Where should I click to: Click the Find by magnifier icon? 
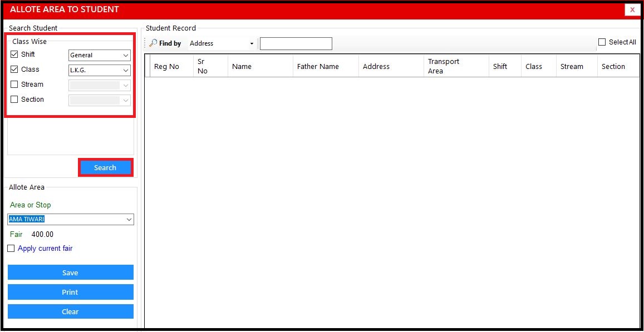pyautogui.click(x=153, y=43)
